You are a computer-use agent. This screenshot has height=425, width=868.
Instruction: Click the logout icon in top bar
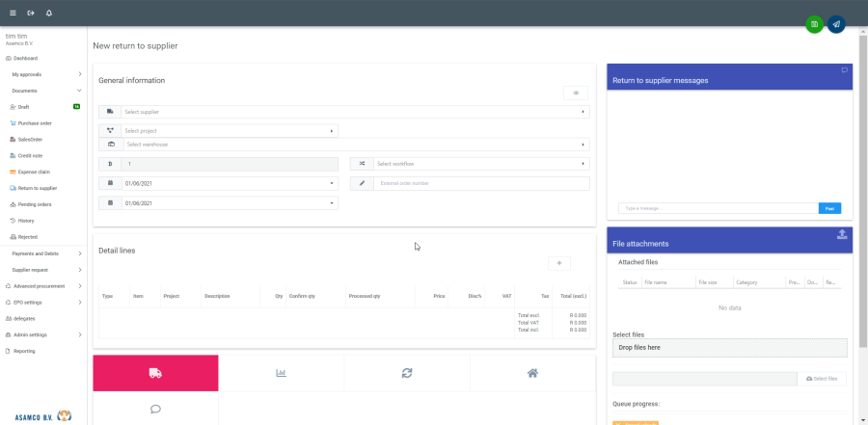[31, 13]
